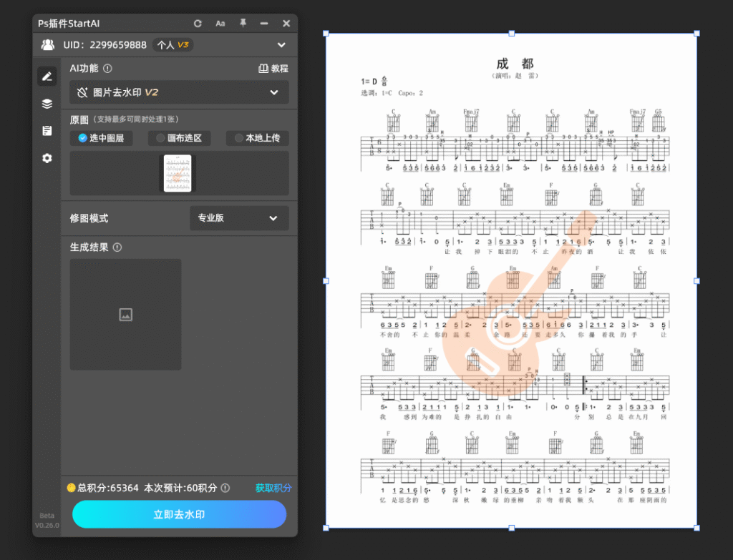Click the 成都 song title on the sheet
The width and height of the screenshot is (733, 560).
point(515,64)
